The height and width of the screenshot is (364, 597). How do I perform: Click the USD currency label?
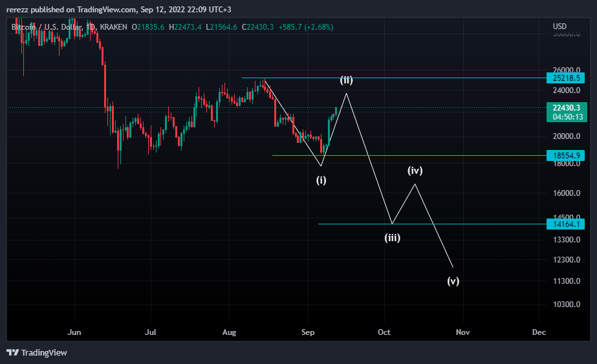point(559,27)
